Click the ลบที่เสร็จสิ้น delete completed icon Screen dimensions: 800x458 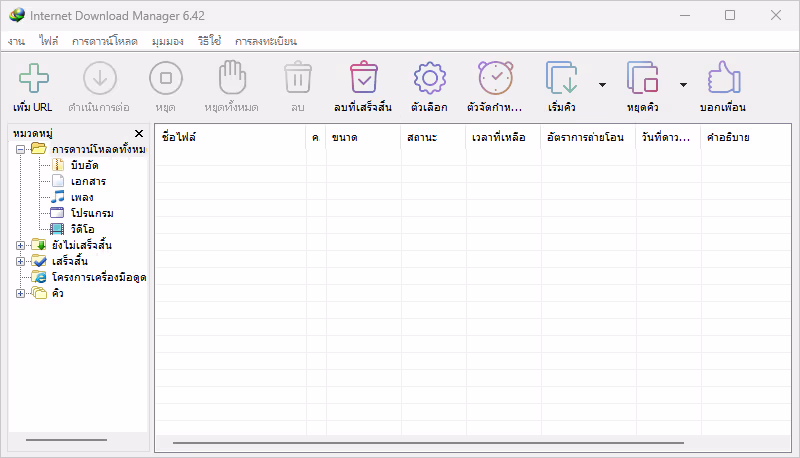(364, 79)
